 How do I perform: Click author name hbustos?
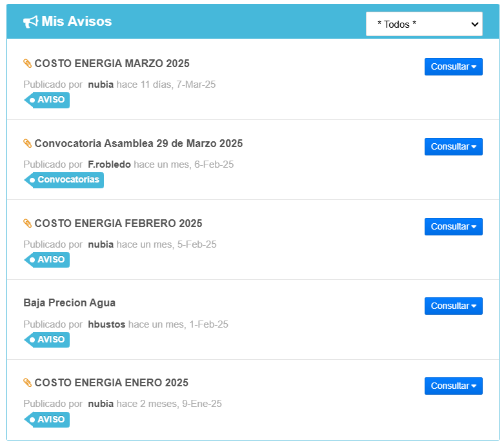pos(106,324)
